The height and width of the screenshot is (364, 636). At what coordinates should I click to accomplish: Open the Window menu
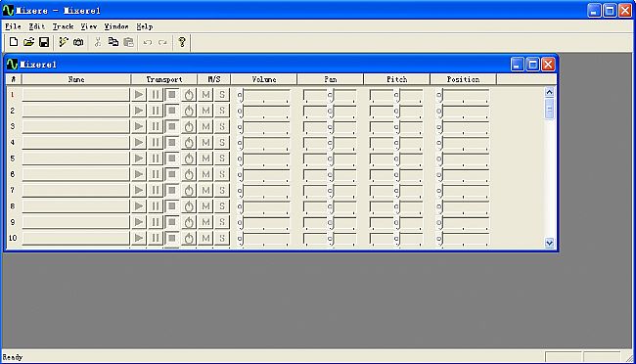[116, 26]
